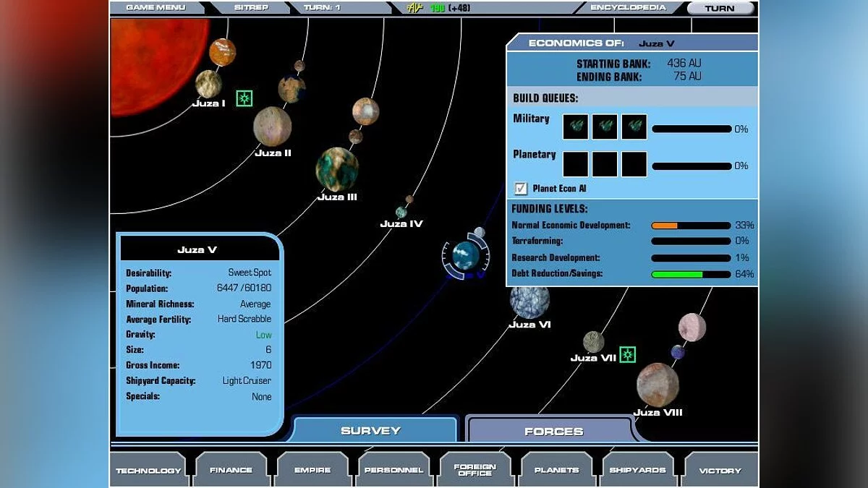Click the green marker icon beside Juza I
868x488 pixels.
pyautogui.click(x=244, y=98)
